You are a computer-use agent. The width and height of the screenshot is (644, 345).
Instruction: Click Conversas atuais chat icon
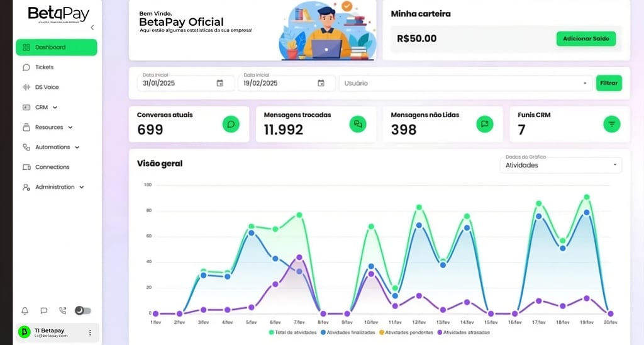[231, 124]
